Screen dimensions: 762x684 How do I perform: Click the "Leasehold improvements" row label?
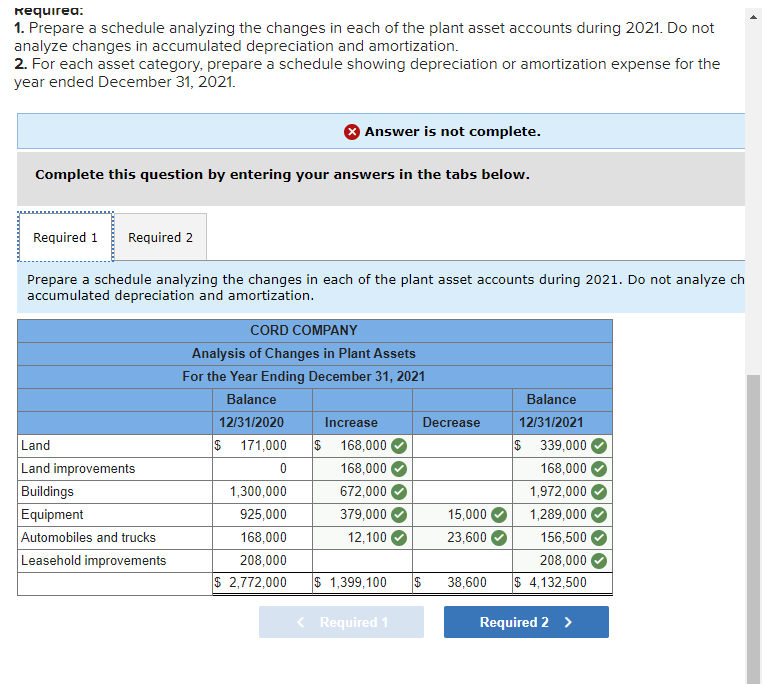[x=94, y=561]
